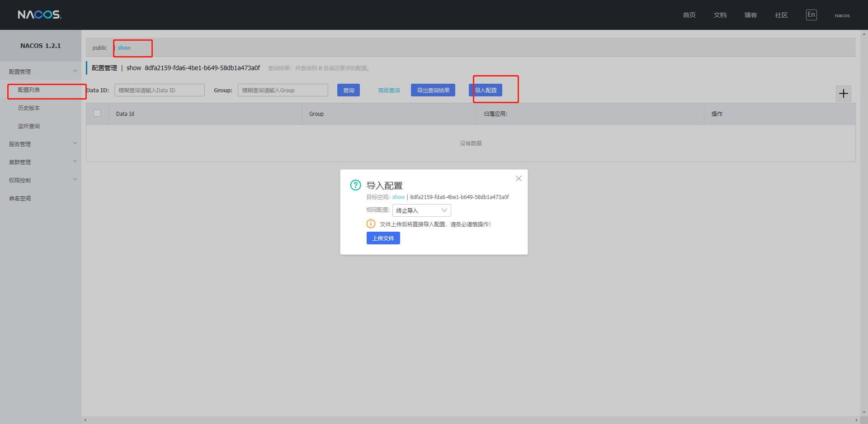This screenshot has width=868, height=424.
Task: Open 文档 in top navigation
Action: pyautogui.click(x=720, y=15)
